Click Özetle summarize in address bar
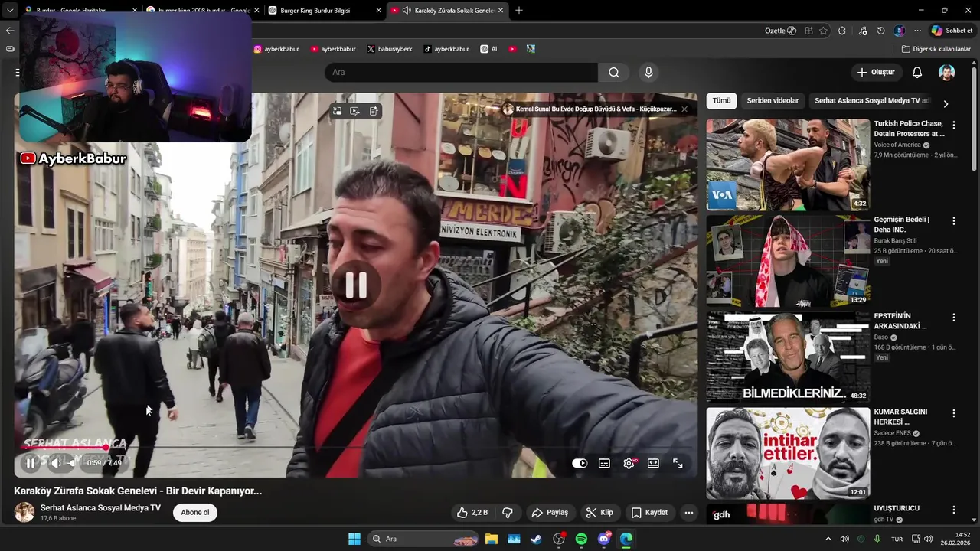980x551 pixels. coord(780,31)
